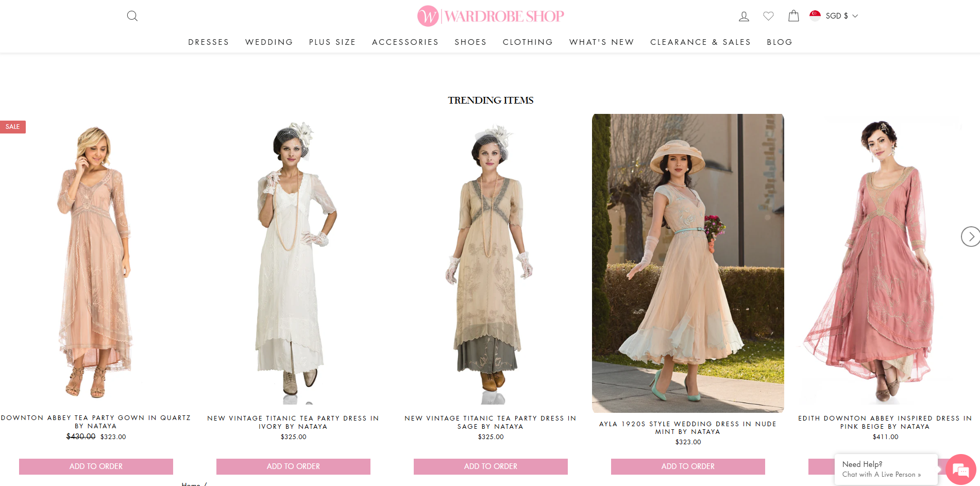
Task: Click the SALE badge on the Quartz gown
Action: (12, 126)
